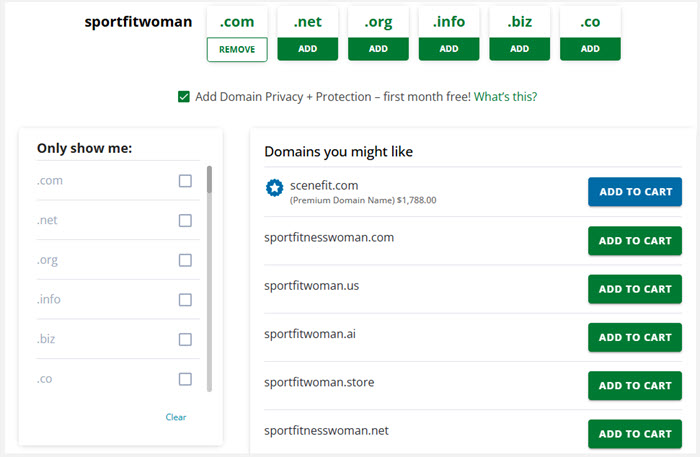The height and width of the screenshot is (457, 700).
Task: Add the .net extension to cart
Action: click(307, 48)
